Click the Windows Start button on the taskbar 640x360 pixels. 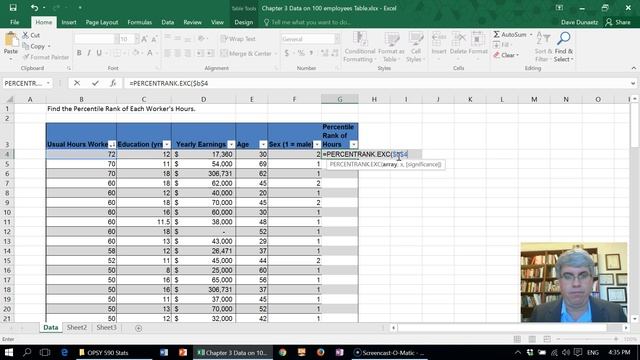click(x=9, y=352)
